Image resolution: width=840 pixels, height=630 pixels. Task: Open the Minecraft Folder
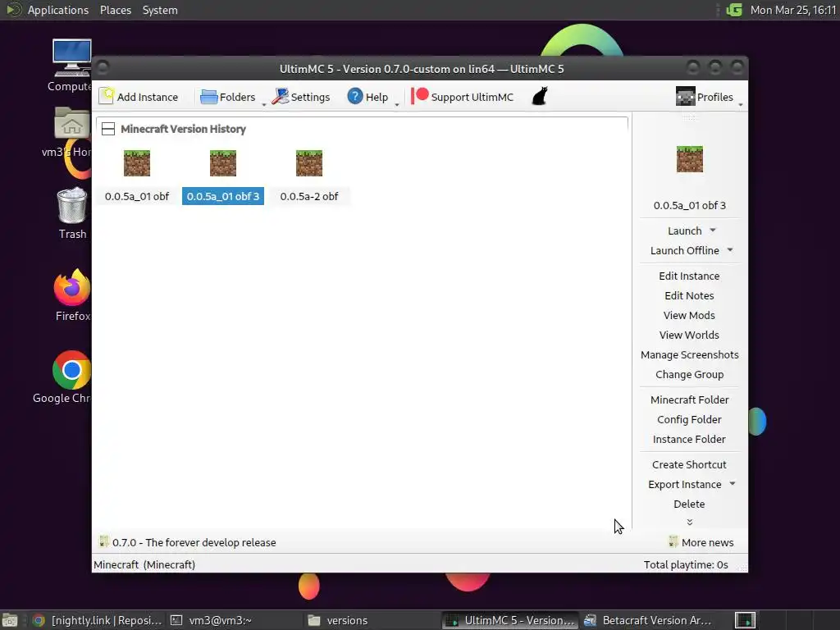689,399
